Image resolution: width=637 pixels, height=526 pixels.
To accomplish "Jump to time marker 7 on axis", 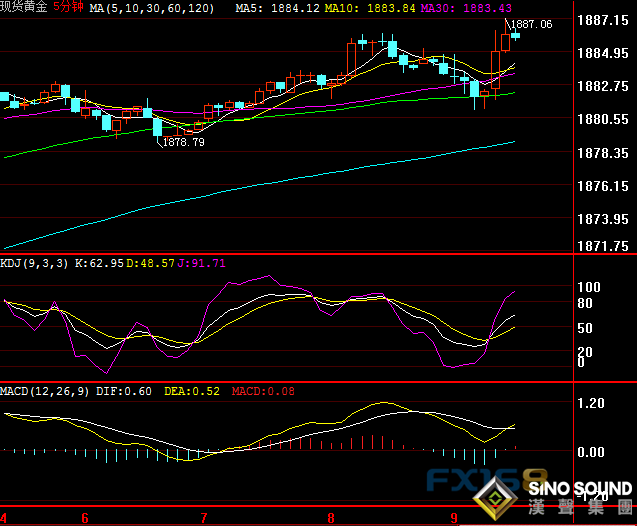I will coord(204,518).
